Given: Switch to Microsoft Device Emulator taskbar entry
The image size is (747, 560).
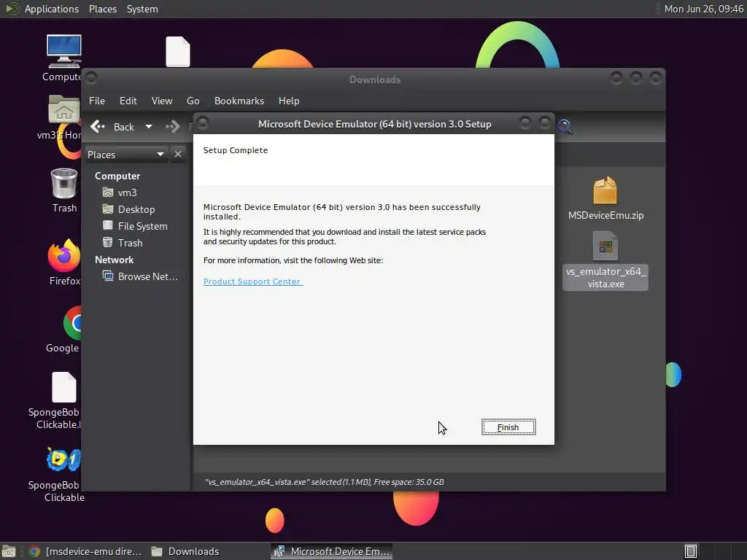Looking at the screenshot, I should (332, 551).
